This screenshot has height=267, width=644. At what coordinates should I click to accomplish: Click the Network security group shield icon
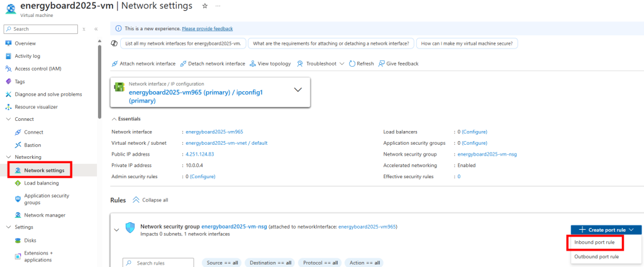[x=130, y=227]
